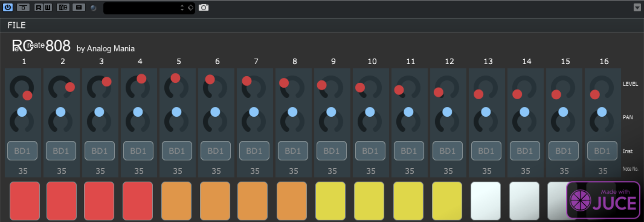Trigger the red pad under channel 3
This screenshot has height=222, width=644.
coord(99,201)
